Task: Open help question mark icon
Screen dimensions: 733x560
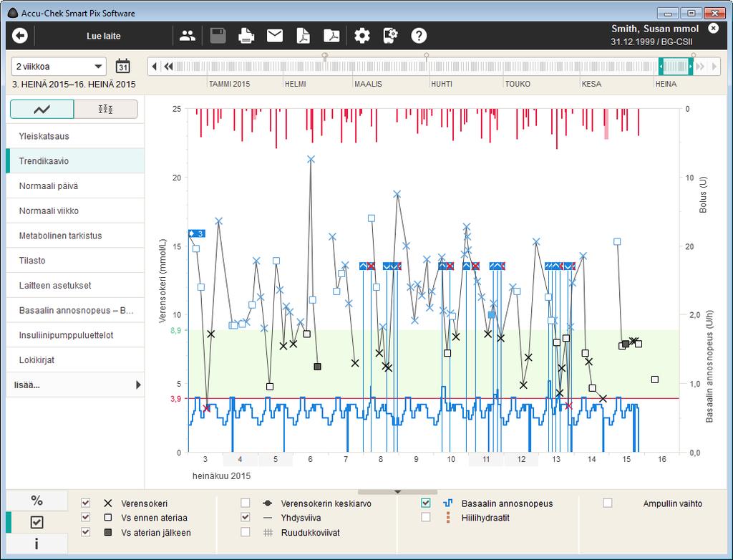Action: (x=419, y=36)
